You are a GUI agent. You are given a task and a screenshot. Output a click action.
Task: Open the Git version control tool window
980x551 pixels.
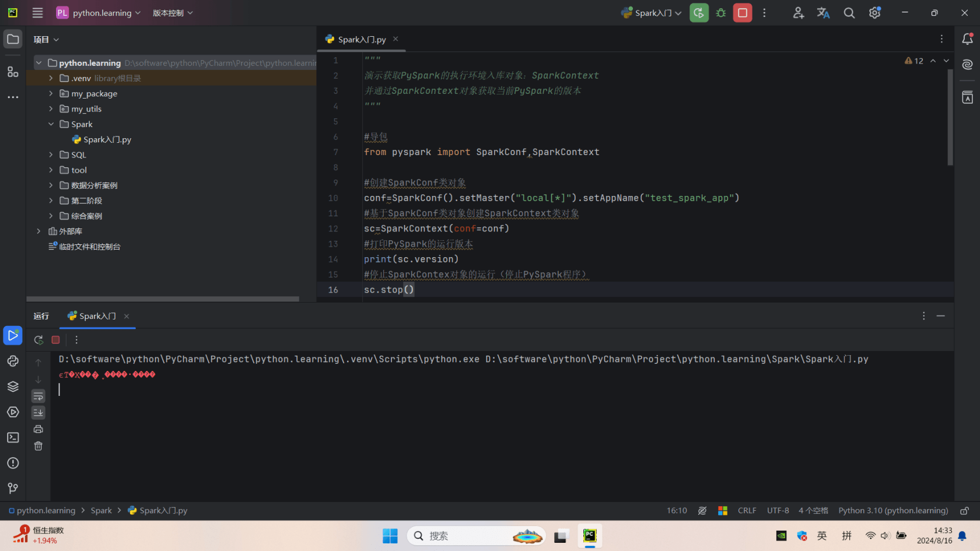click(13, 488)
